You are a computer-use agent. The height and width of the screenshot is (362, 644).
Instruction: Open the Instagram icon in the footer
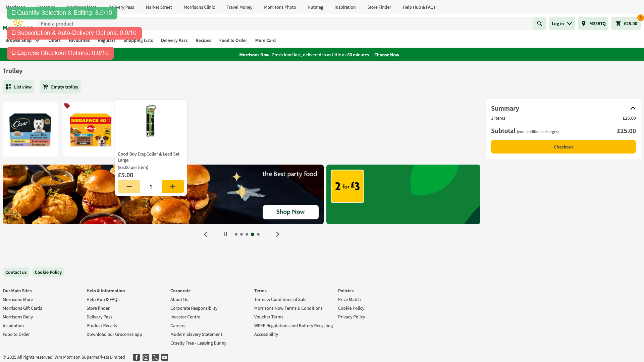pos(146,357)
